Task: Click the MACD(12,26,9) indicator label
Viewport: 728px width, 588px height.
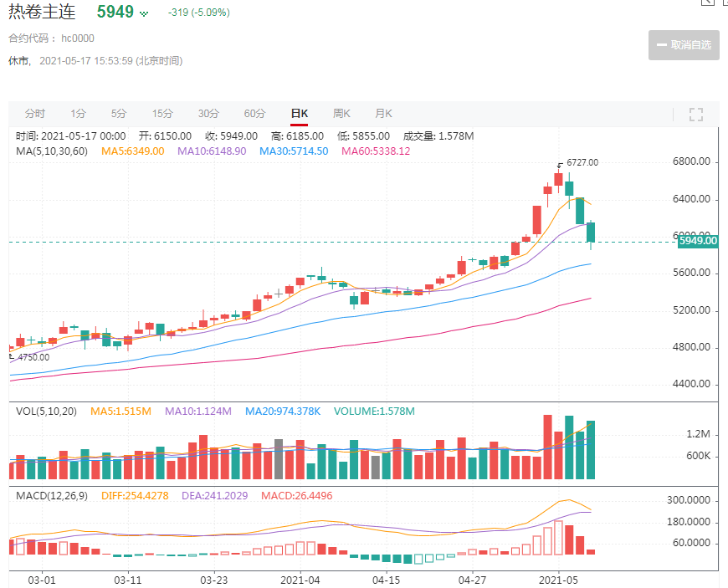Action: 52,496
